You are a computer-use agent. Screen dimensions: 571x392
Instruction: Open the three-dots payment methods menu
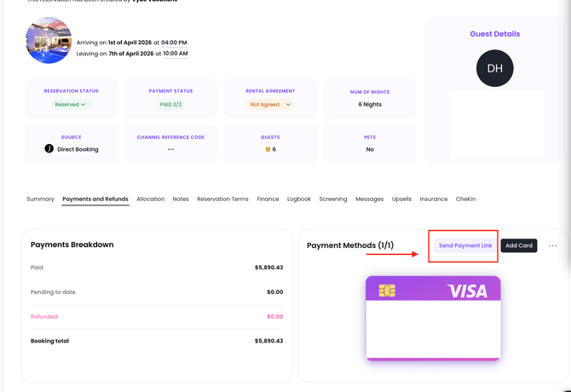(x=552, y=245)
